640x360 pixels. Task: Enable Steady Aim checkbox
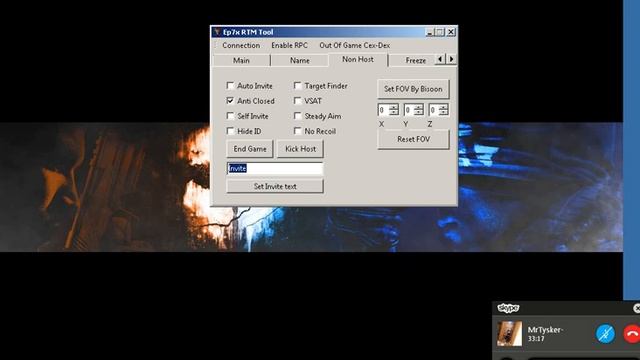point(298,116)
